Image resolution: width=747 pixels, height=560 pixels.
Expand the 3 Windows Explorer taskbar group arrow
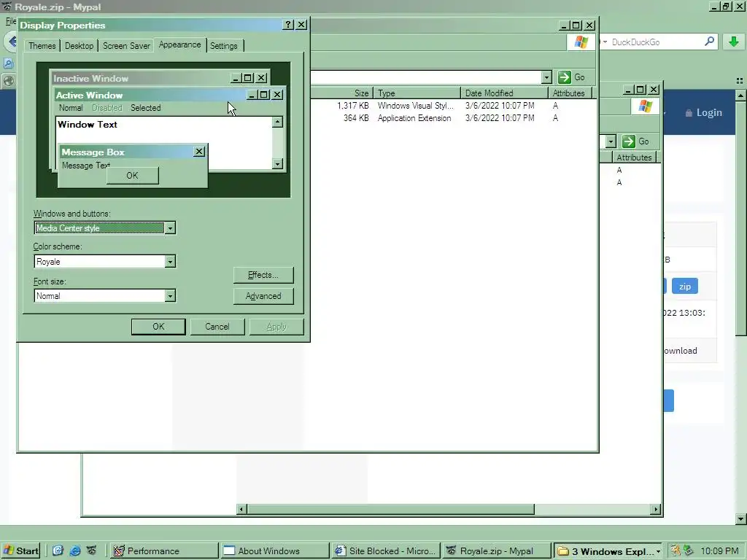tap(659, 551)
